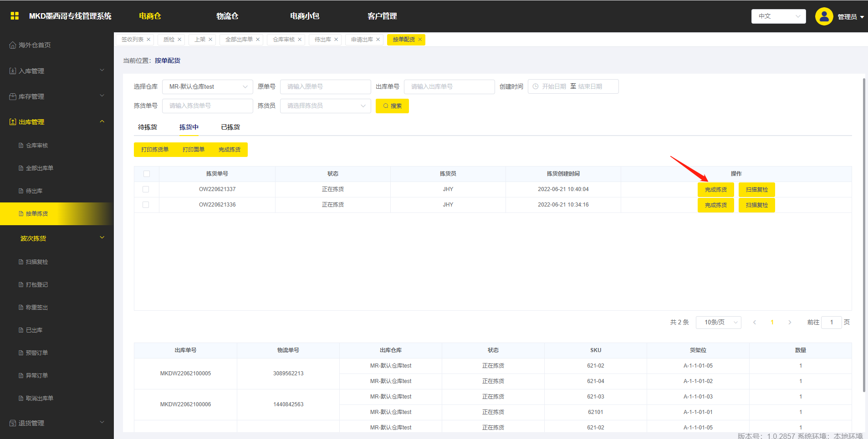Click the home icon for 海外仓首页
Screen dimensions: 868x439
13,45
